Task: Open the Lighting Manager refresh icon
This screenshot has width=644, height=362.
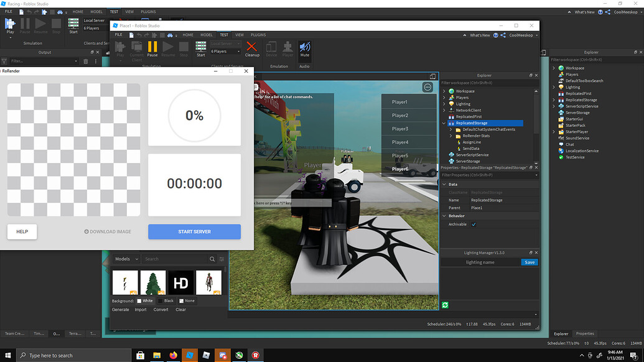Action: tap(444, 305)
